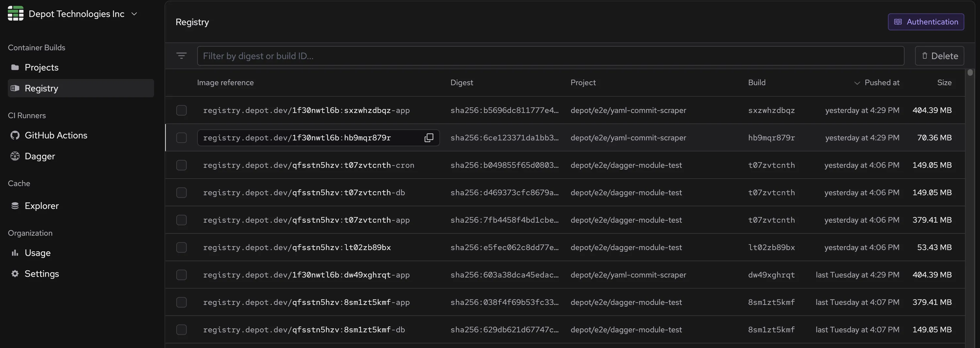The height and width of the screenshot is (348, 980).
Task: Focus the filter by digest input
Action: pyautogui.click(x=550, y=56)
